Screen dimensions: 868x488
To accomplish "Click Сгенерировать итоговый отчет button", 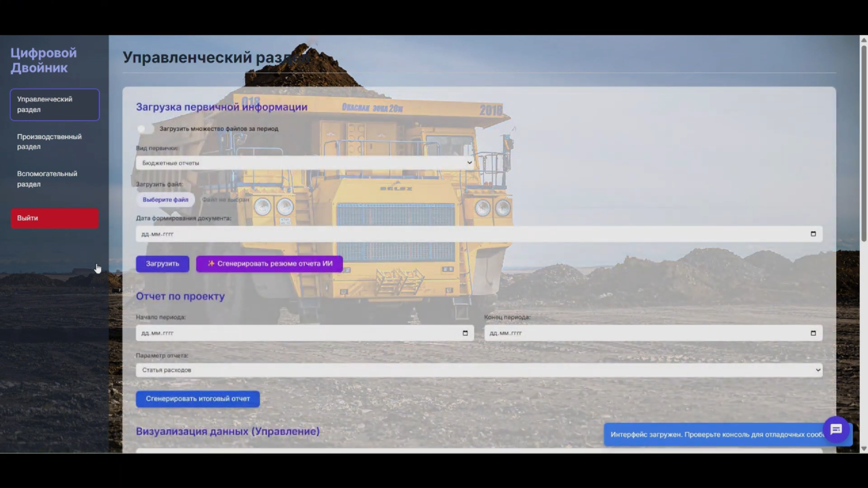I will pos(198,399).
